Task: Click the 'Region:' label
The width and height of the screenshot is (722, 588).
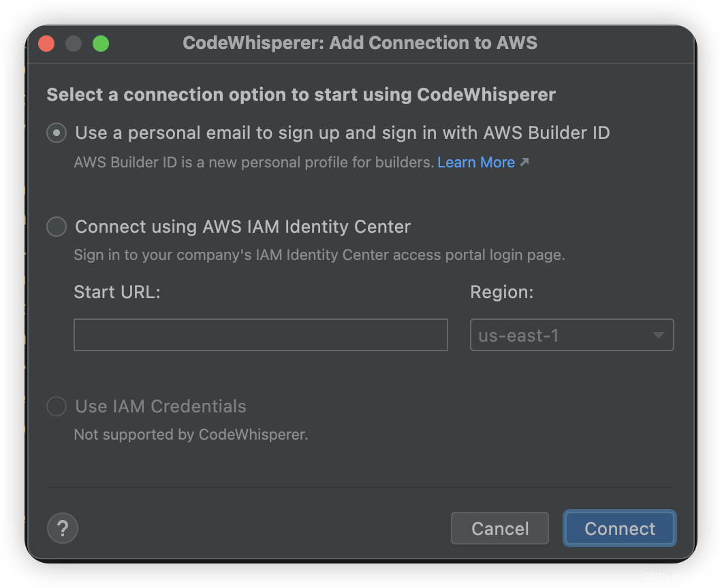Action: tap(501, 292)
